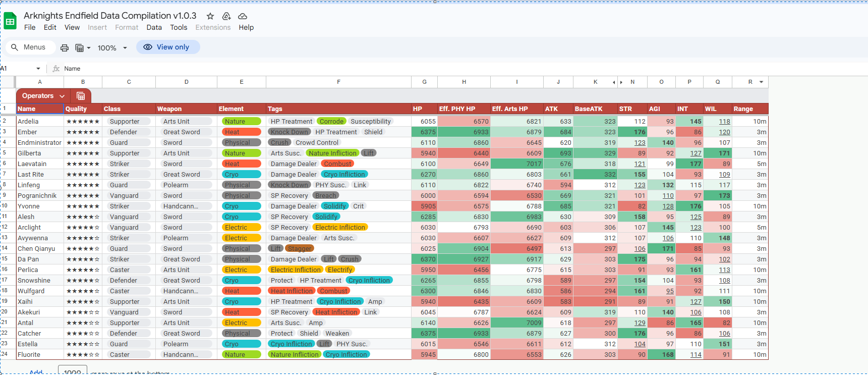Select Linfeng's underlined STR value 123

tap(632, 185)
